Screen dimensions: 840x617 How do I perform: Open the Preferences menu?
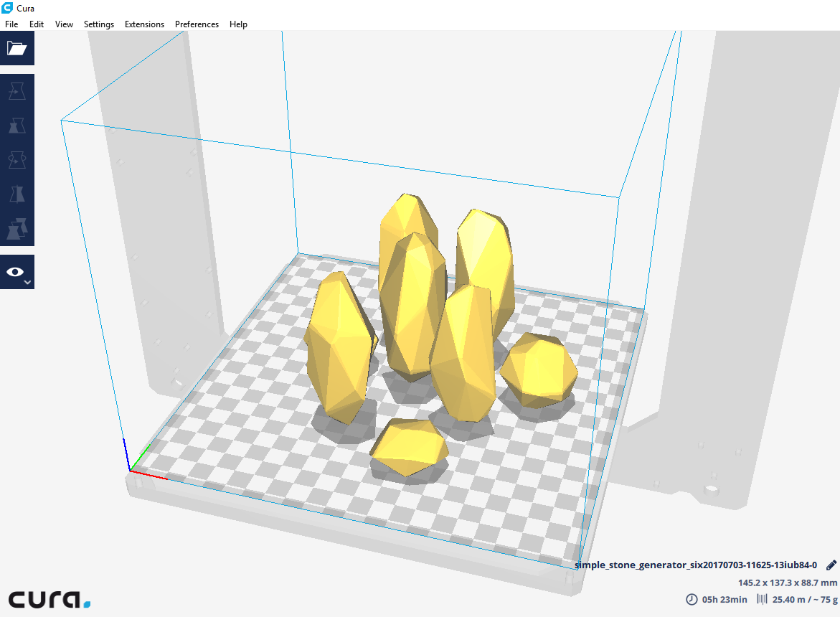pos(197,24)
